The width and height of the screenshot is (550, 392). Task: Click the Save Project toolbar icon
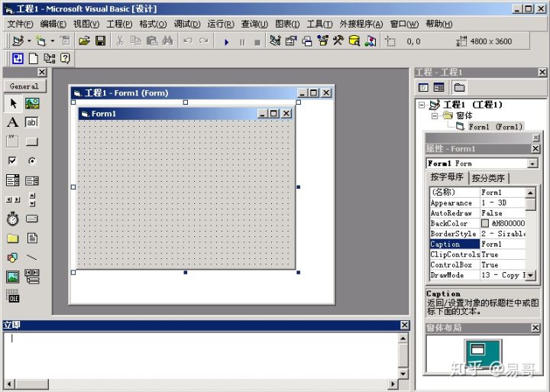click(100, 41)
